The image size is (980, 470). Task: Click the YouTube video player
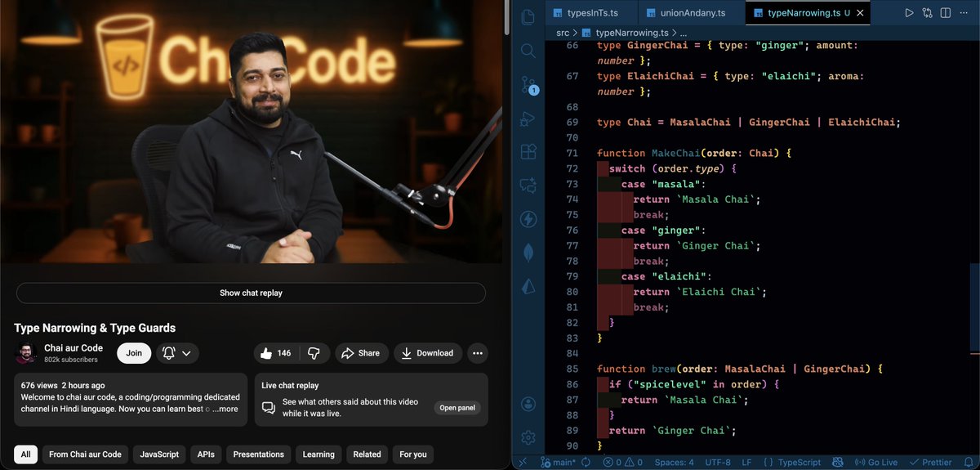[251, 132]
